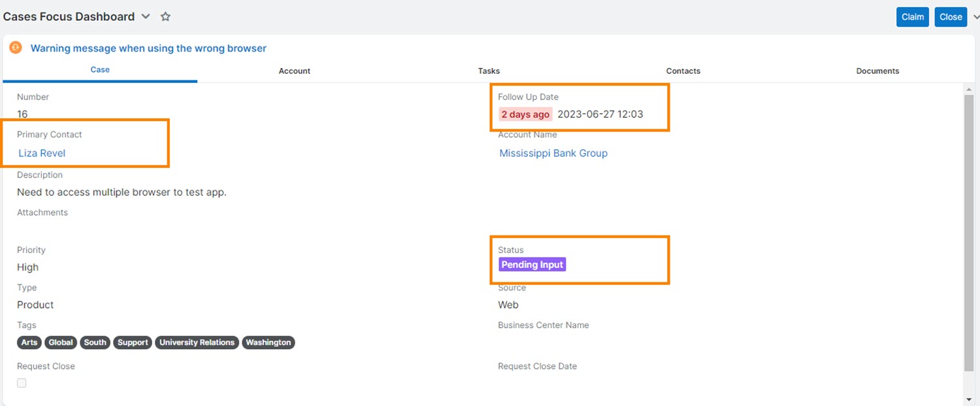Select the Contacts tab
This screenshot has width=980, height=406.
click(x=683, y=71)
